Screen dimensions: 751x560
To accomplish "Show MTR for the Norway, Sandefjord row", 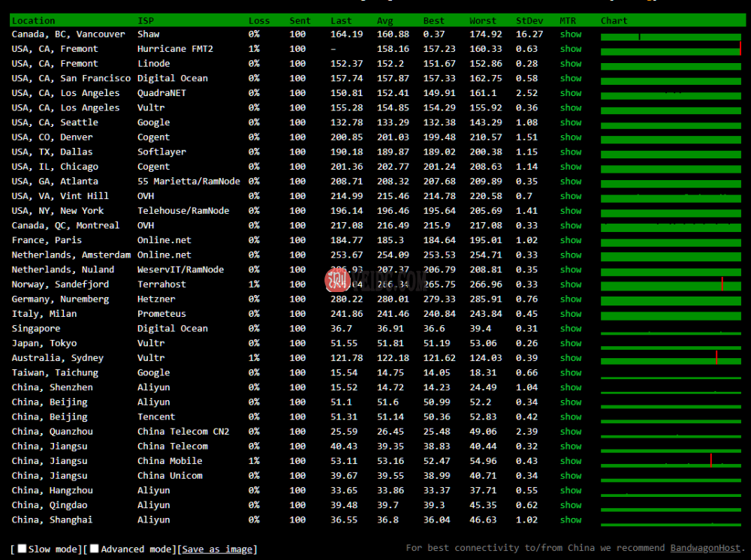I will point(571,285).
